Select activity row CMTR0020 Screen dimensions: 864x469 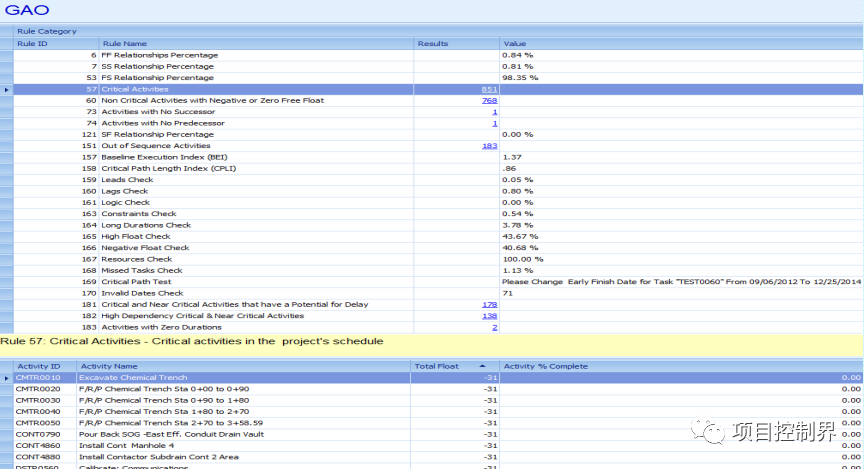(439, 389)
